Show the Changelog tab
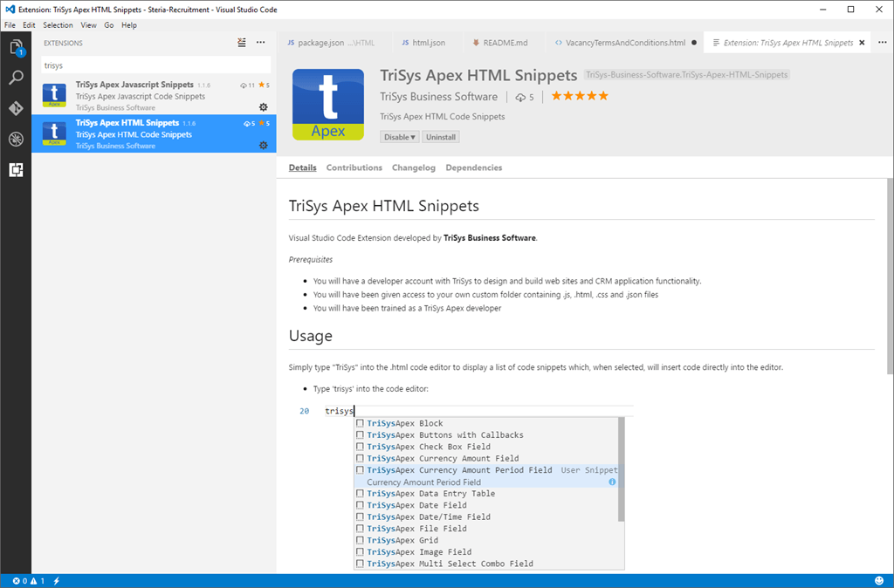The image size is (894, 588). coord(413,168)
